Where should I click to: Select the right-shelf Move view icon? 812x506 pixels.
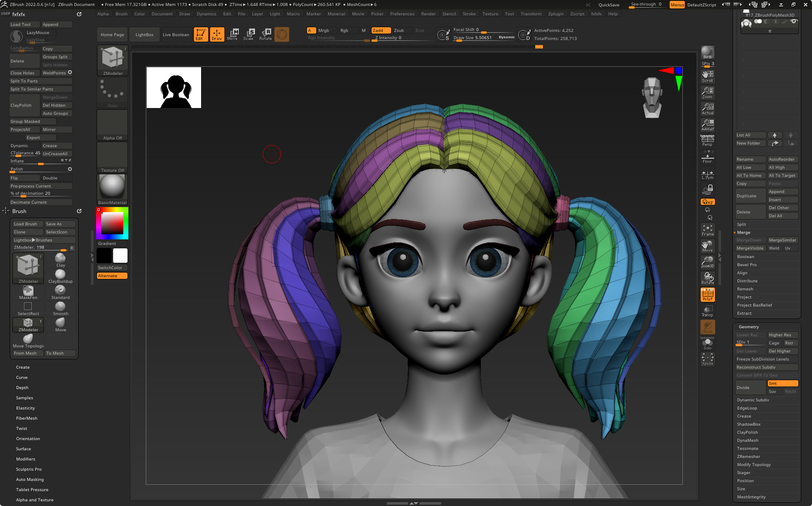[x=707, y=246]
